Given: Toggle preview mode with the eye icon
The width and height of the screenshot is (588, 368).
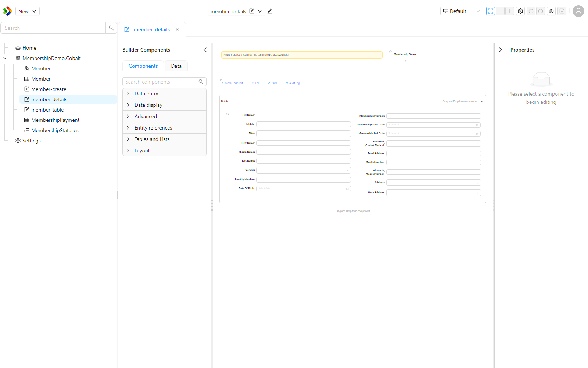Looking at the screenshot, I should pyautogui.click(x=551, y=11).
